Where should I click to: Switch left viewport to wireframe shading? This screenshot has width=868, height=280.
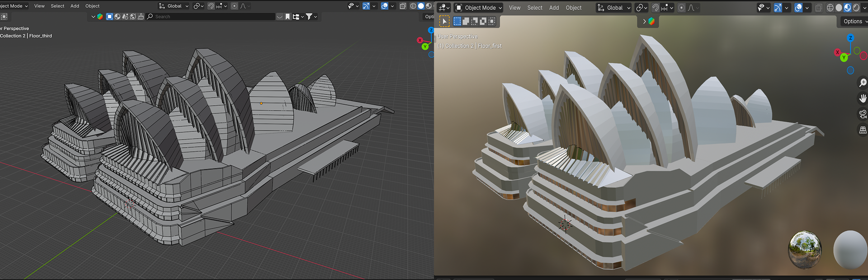413,6
